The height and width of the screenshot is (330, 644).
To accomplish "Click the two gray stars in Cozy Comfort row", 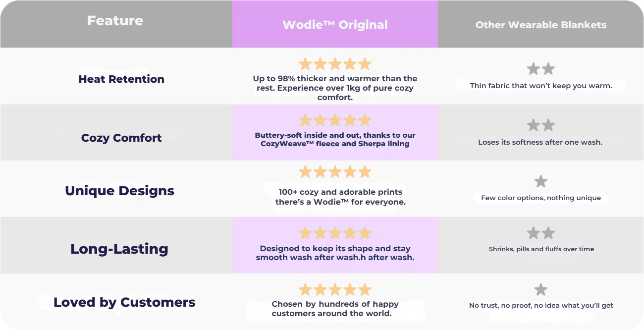I will coord(540,125).
